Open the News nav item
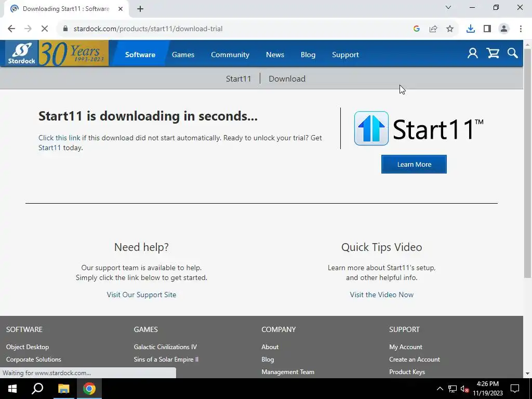 pos(275,55)
